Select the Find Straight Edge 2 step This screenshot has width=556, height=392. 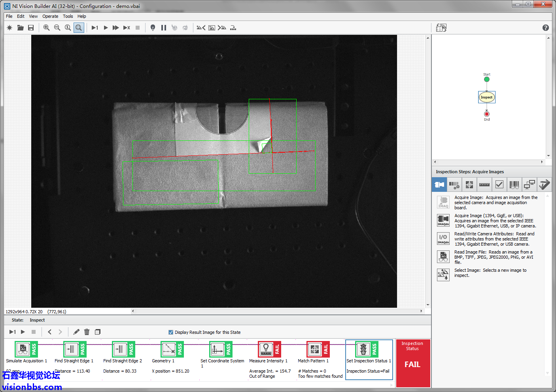click(123, 349)
